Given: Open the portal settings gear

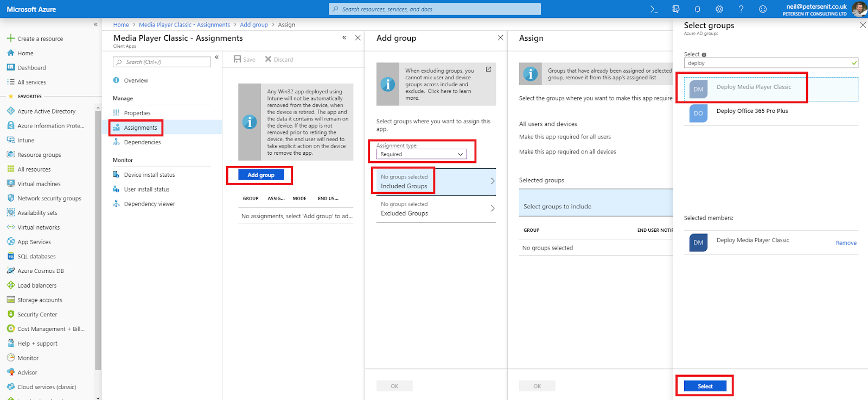Looking at the screenshot, I should [719, 9].
